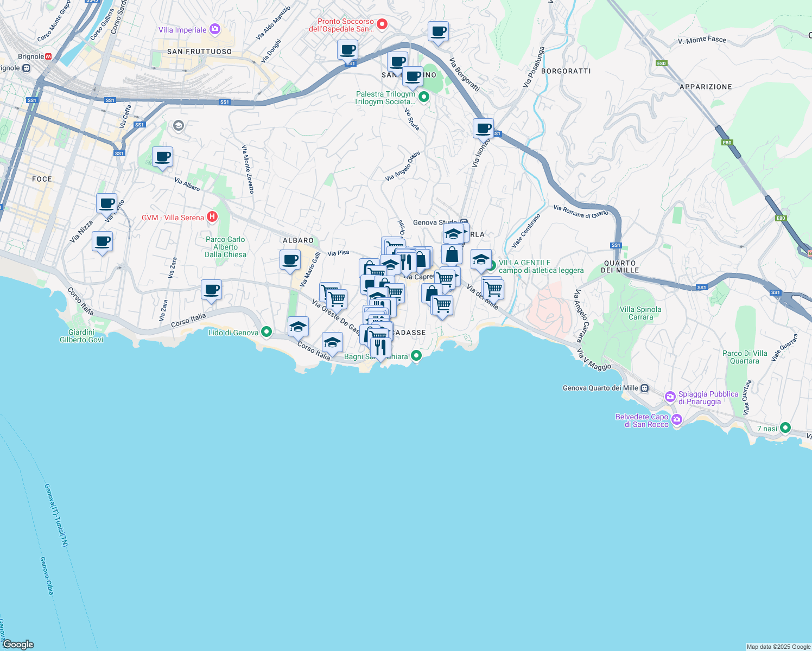This screenshot has height=651, width=812.
Task: Click the Villa Imperiale label
Action: [x=182, y=30]
